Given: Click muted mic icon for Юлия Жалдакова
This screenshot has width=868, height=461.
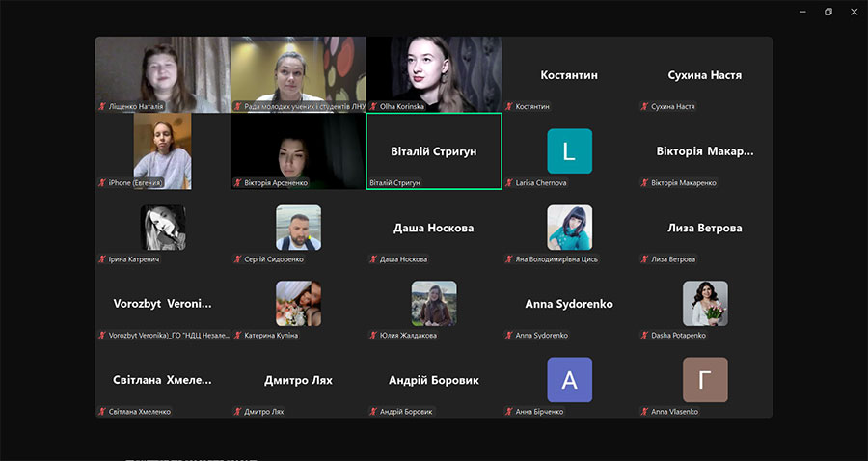Looking at the screenshot, I should tap(373, 335).
